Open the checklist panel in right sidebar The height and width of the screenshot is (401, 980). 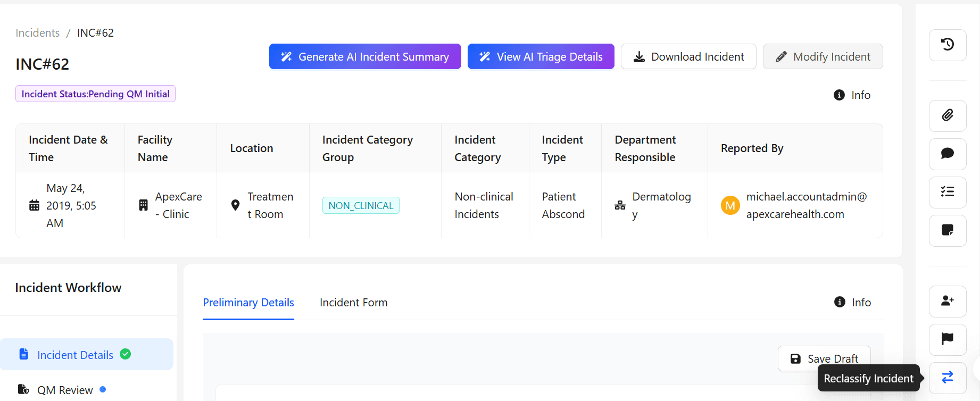(948, 193)
